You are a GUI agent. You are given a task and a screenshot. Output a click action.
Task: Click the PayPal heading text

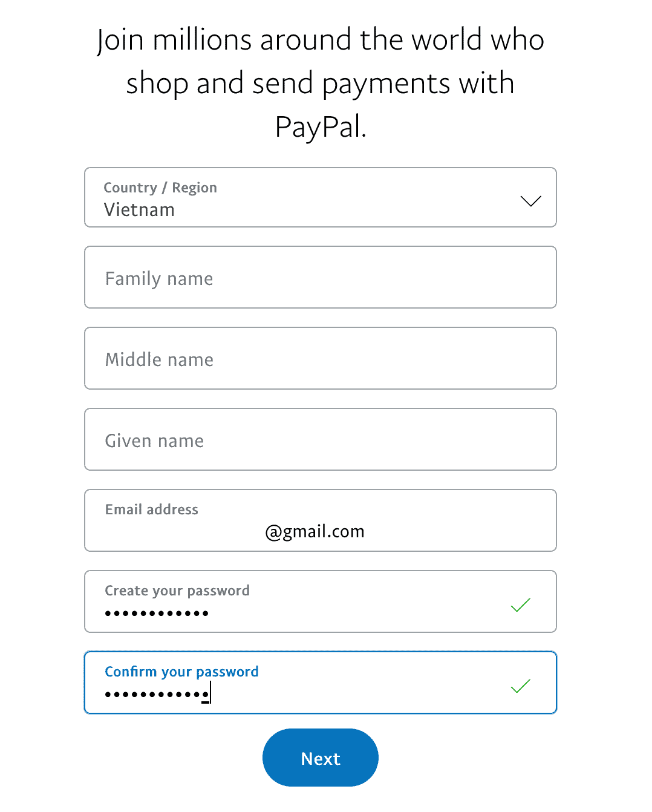pos(321,82)
